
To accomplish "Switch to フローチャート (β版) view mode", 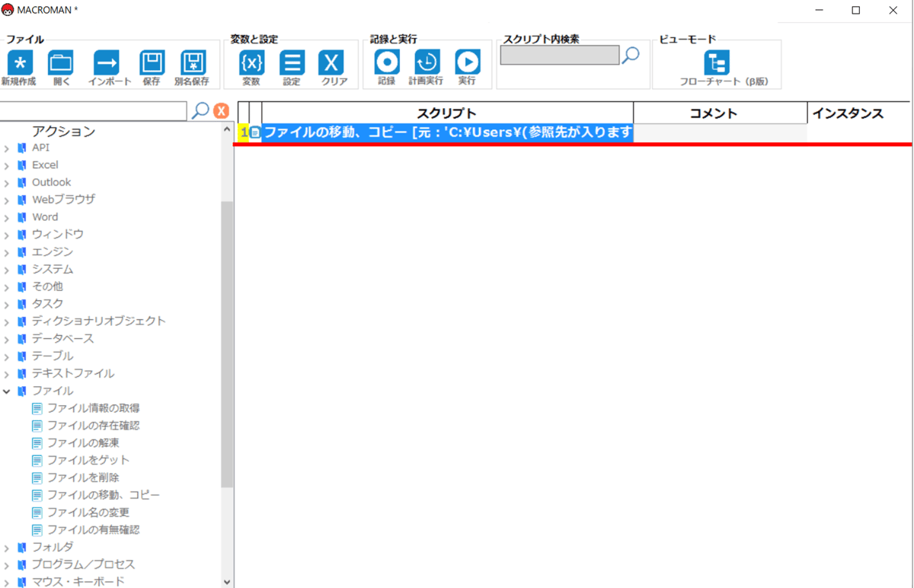I will tap(717, 62).
